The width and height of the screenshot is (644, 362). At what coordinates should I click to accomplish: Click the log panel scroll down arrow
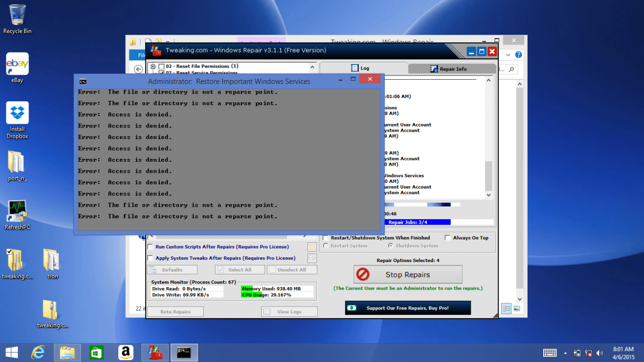[489, 195]
